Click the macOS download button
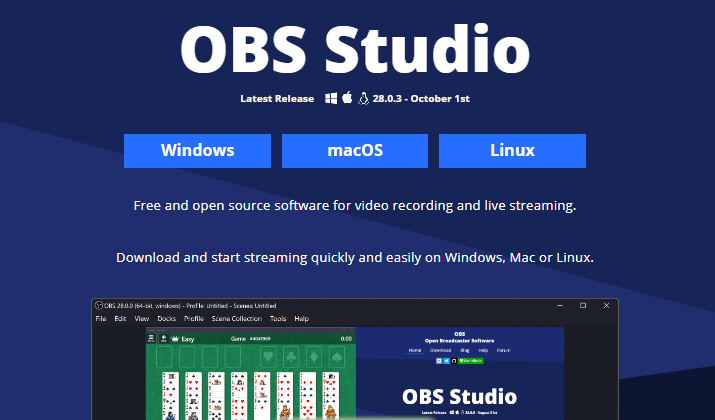The image size is (715, 420). coord(355,151)
